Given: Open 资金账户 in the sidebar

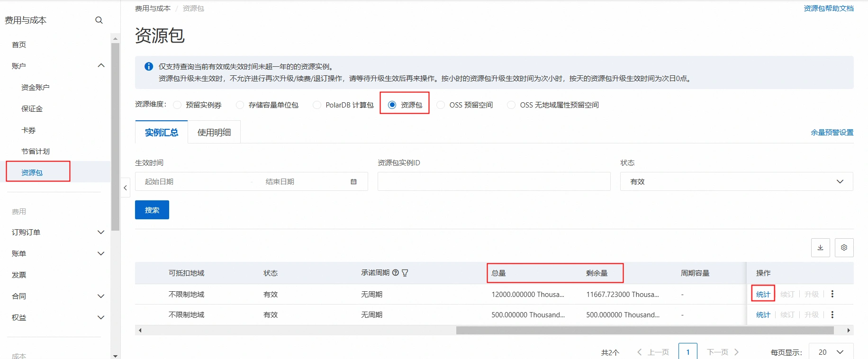Looking at the screenshot, I should 35,87.
